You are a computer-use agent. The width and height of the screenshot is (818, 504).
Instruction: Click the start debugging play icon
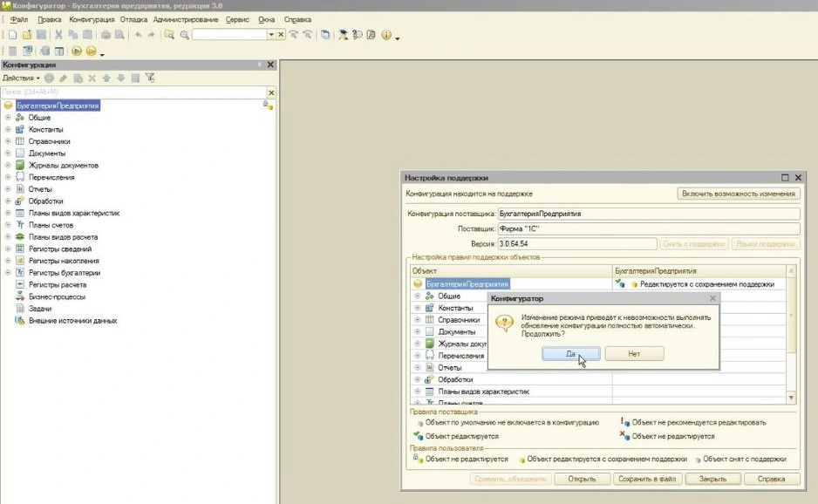click(77, 51)
